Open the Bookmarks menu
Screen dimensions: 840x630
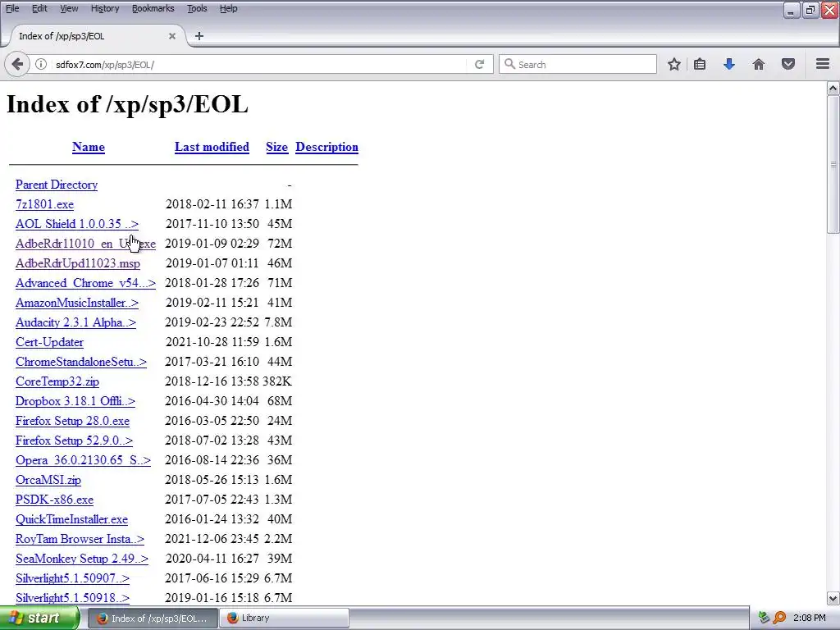click(x=153, y=8)
